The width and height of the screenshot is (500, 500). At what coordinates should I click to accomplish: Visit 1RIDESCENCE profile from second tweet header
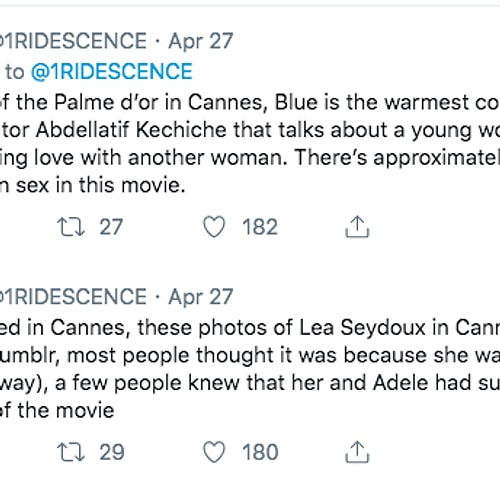(73, 297)
